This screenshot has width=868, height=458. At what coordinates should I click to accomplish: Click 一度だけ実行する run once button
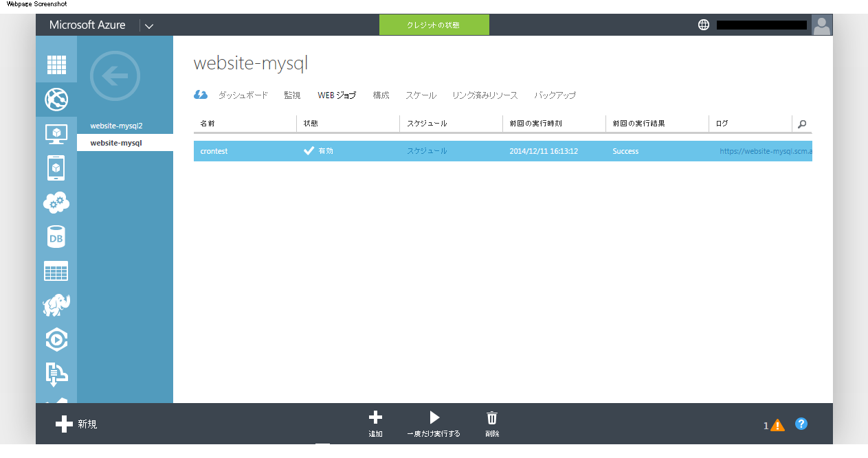pyautogui.click(x=434, y=424)
